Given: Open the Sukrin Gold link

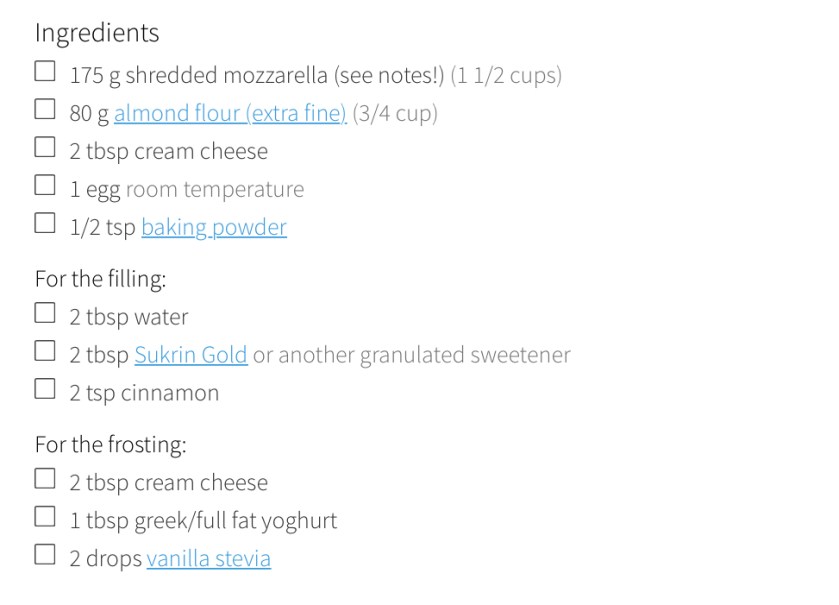Looking at the screenshot, I should click(x=191, y=356).
